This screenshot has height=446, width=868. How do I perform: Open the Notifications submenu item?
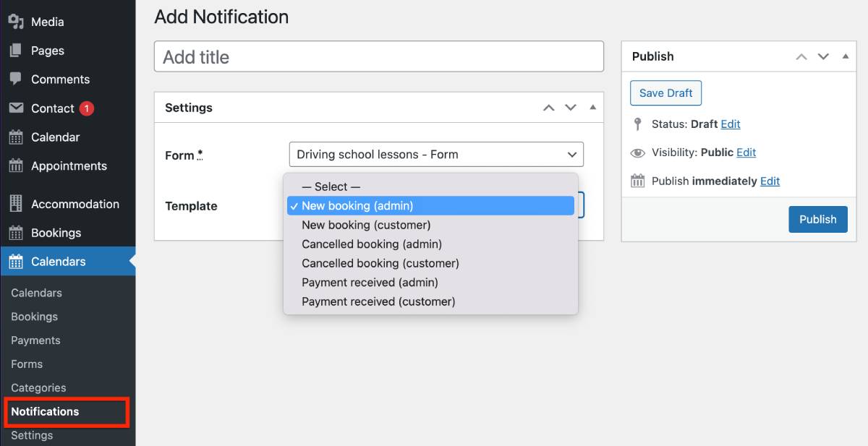coord(45,411)
